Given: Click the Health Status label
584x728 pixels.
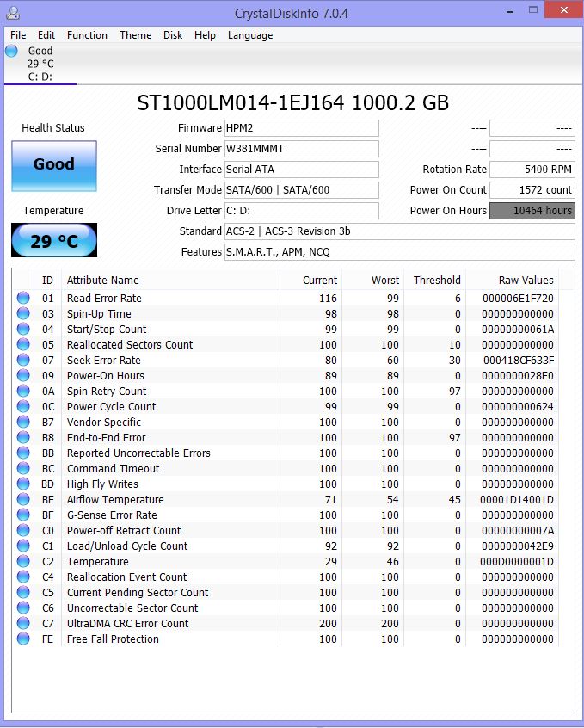Looking at the screenshot, I should 53,128.
